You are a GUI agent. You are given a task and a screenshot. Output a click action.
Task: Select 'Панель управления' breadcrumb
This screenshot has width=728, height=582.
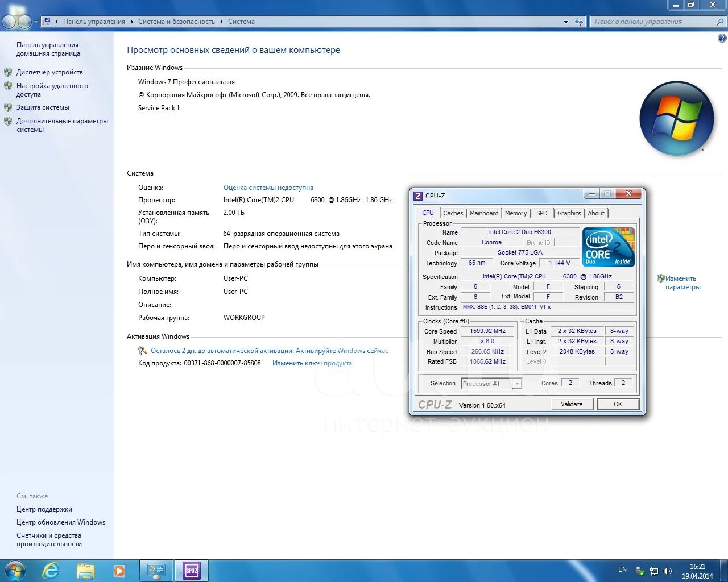(x=94, y=22)
